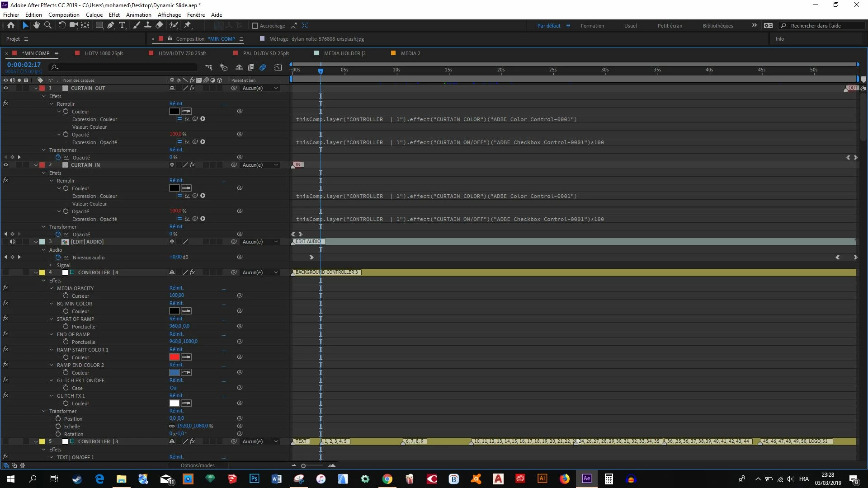Select the Hand tool
Viewport: 868px width, 488px height.
(37, 25)
